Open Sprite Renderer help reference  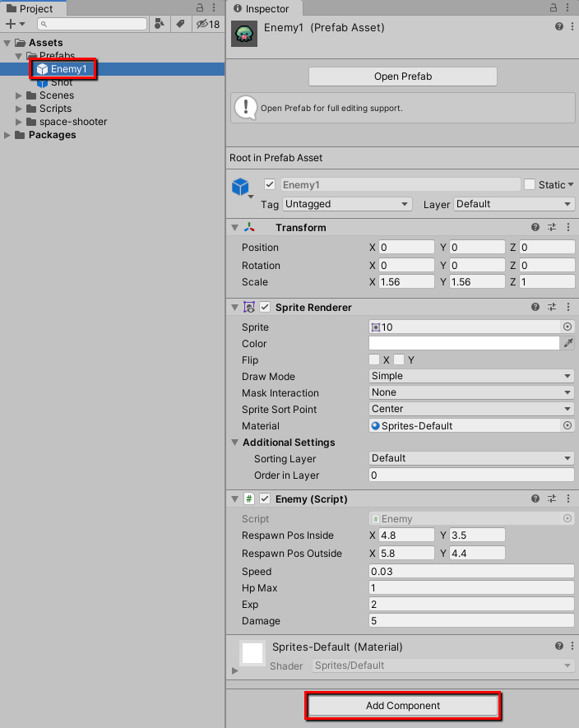pos(535,308)
